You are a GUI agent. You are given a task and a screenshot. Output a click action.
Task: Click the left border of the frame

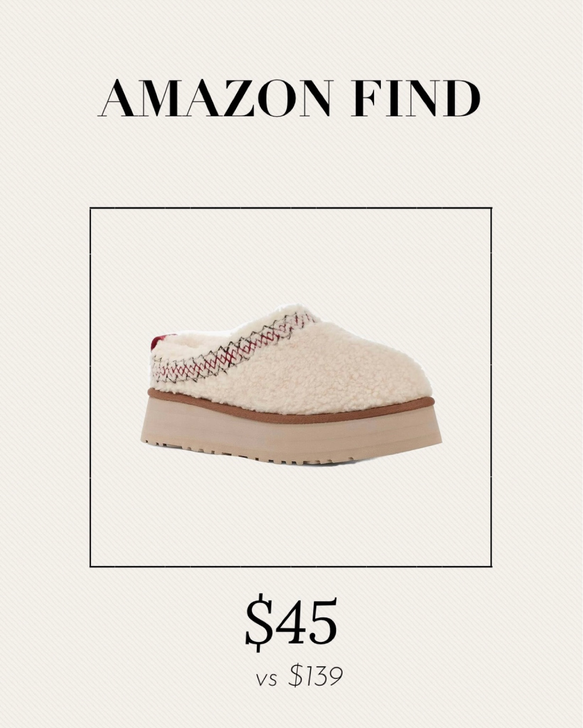coord(90,387)
